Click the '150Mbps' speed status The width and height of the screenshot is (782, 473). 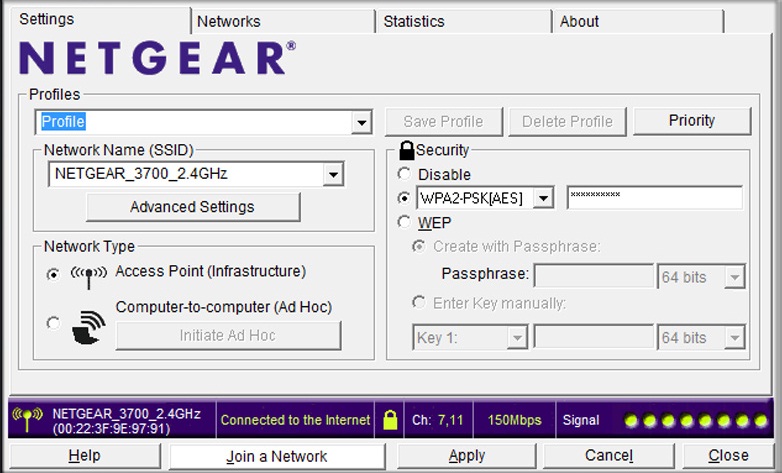pos(514,420)
